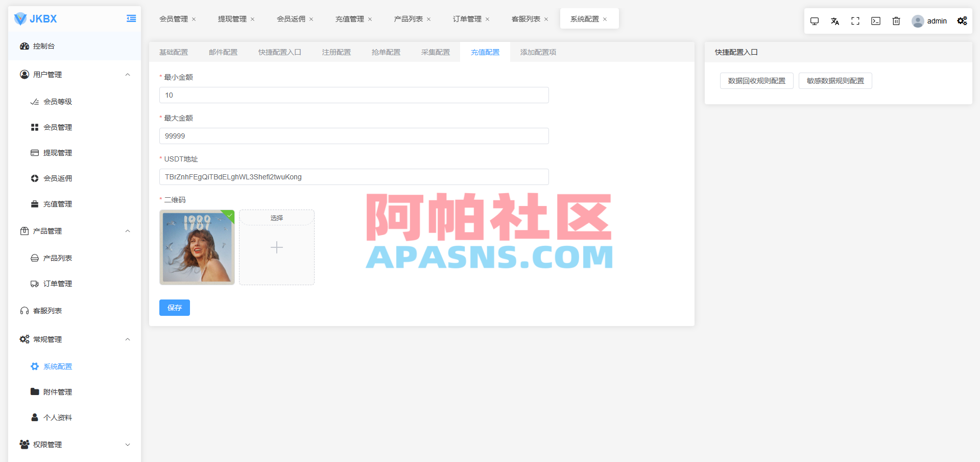Click the 最小金额 input field
980x462 pixels.
pyautogui.click(x=354, y=95)
